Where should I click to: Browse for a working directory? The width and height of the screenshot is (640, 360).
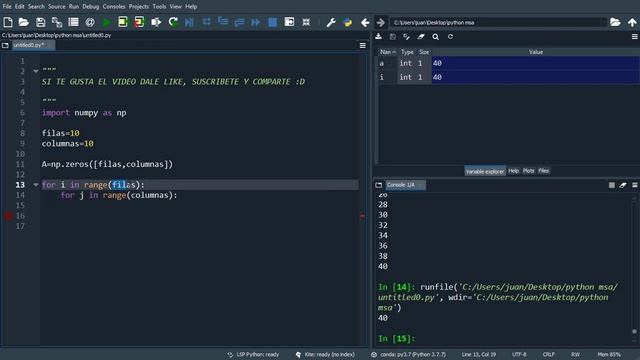615,22
